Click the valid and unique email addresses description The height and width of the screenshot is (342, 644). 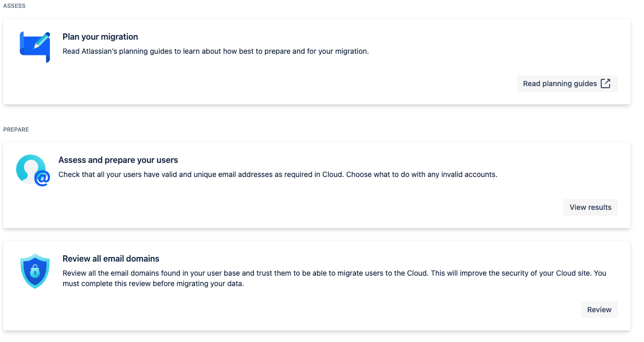click(201, 174)
